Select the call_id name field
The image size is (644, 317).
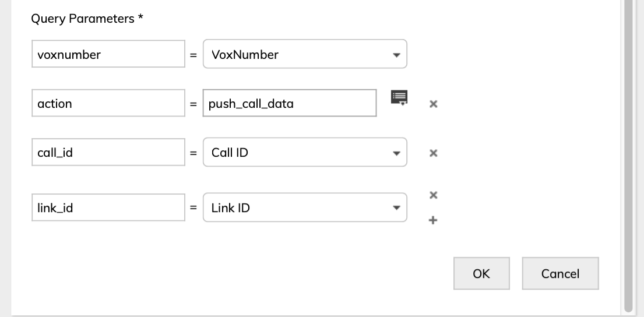click(108, 153)
